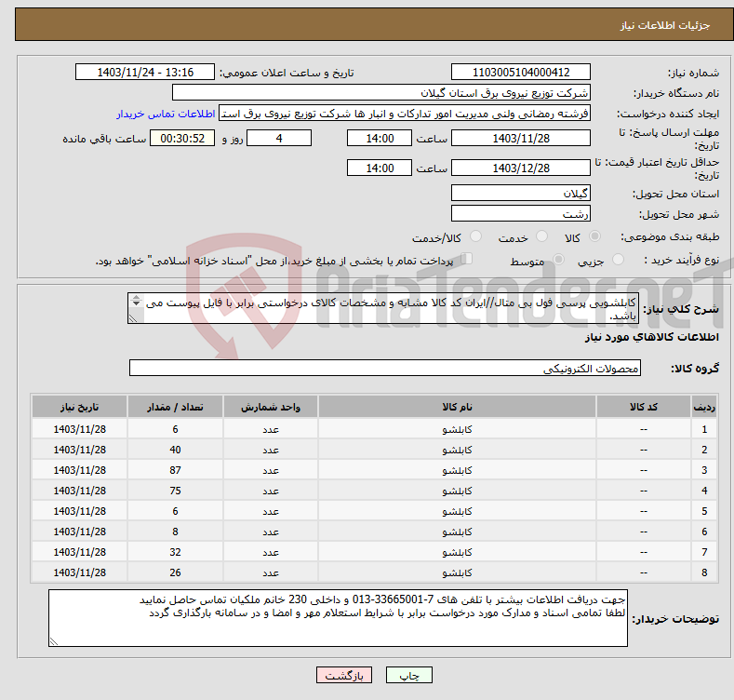Click the بازگشت (back) button
734x700 pixels.
[343, 675]
